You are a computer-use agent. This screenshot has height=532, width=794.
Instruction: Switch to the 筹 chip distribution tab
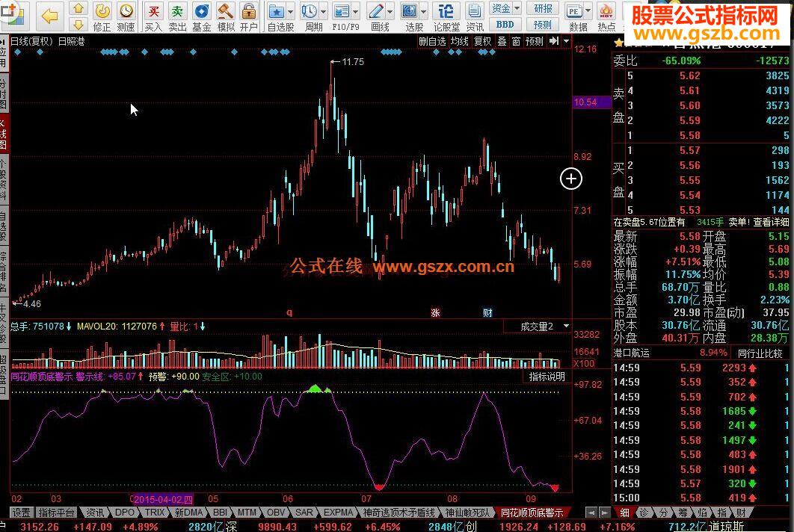[x=683, y=513]
